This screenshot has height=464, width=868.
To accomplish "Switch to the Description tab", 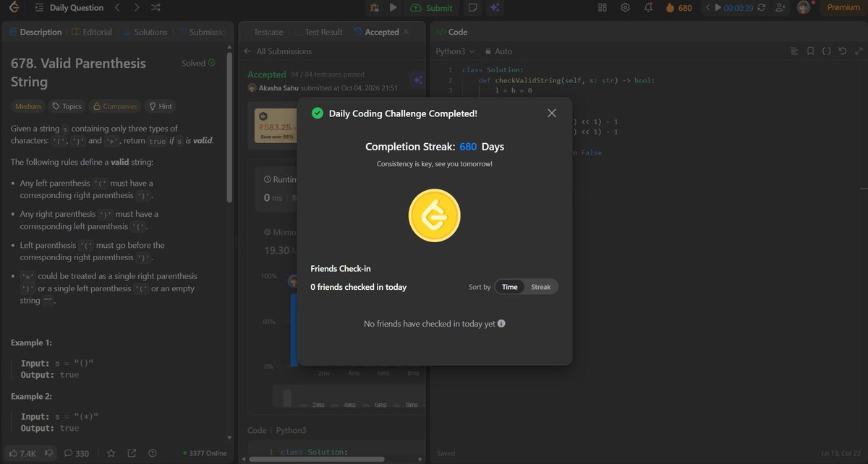I will (35, 32).
